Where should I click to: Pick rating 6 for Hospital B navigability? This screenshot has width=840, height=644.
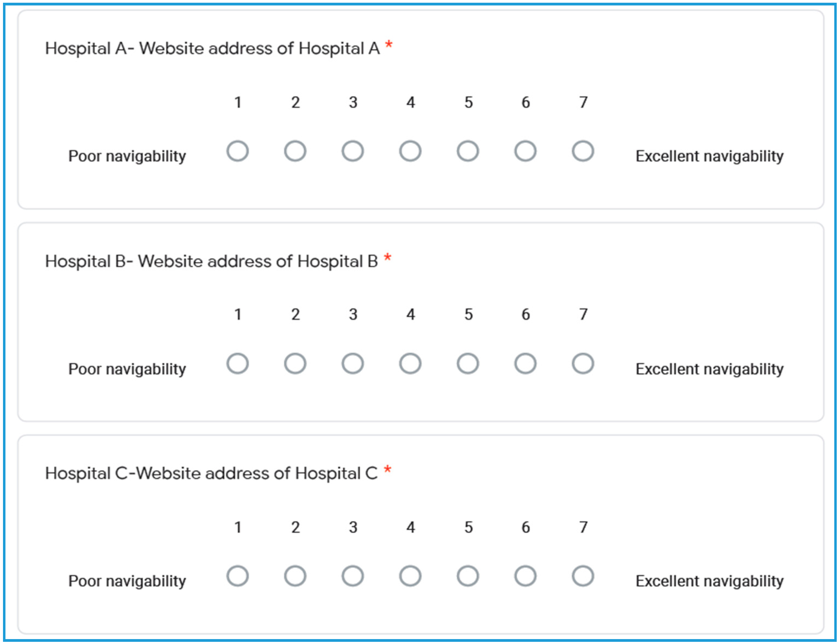[x=525, y=363]
